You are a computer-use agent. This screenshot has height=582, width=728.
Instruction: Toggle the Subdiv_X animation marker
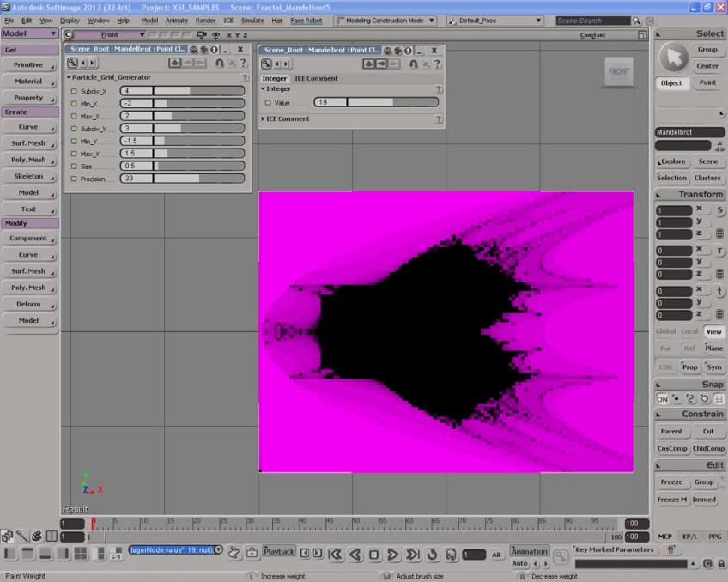coord(74,90)
